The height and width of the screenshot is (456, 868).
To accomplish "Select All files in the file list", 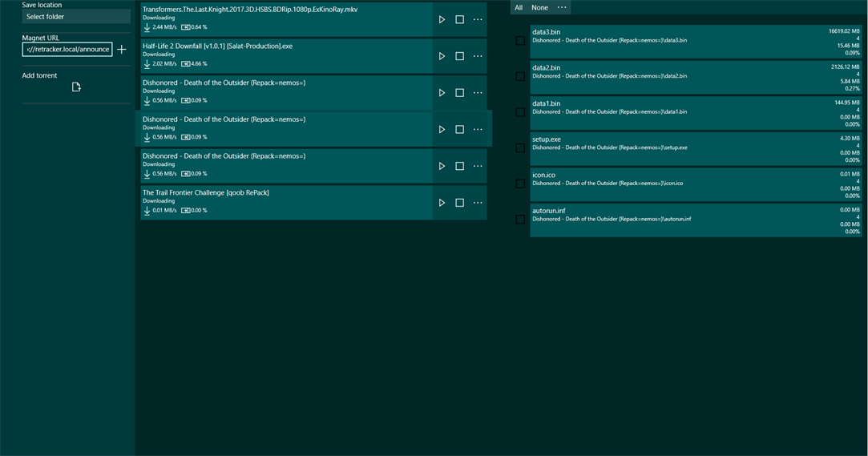I will pyautogui.click(x=518, y=7).
